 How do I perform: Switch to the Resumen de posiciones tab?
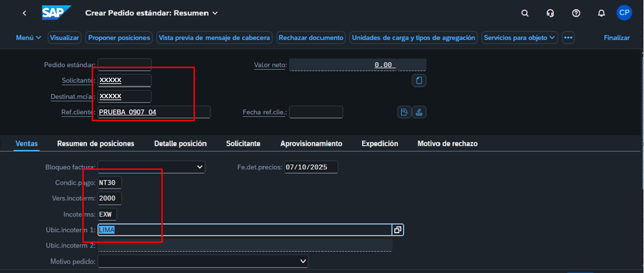(x=95, y=144)
